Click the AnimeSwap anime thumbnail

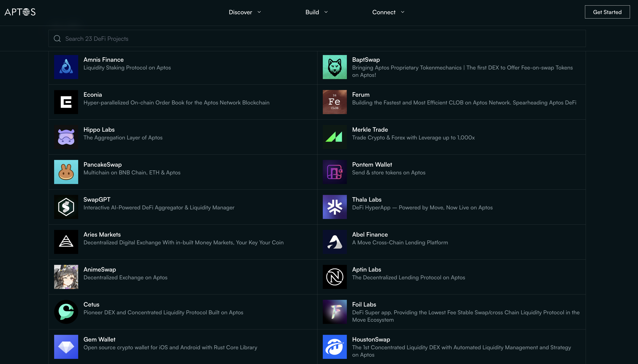coord(66,277)
